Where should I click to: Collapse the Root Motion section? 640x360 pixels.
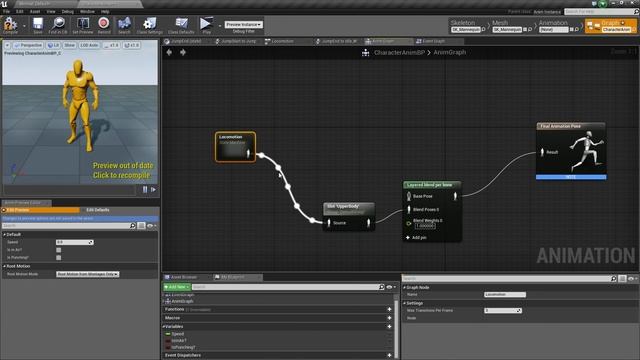(5, 266)
